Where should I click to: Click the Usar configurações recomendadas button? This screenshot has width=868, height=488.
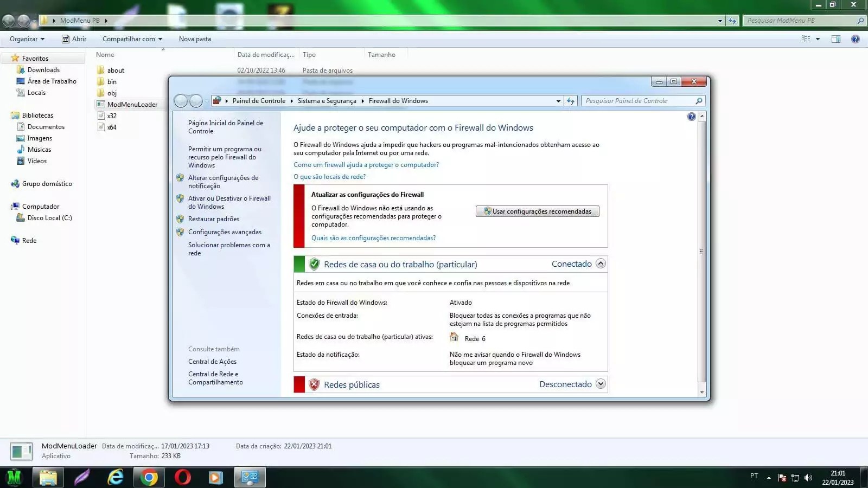[537, 211]
